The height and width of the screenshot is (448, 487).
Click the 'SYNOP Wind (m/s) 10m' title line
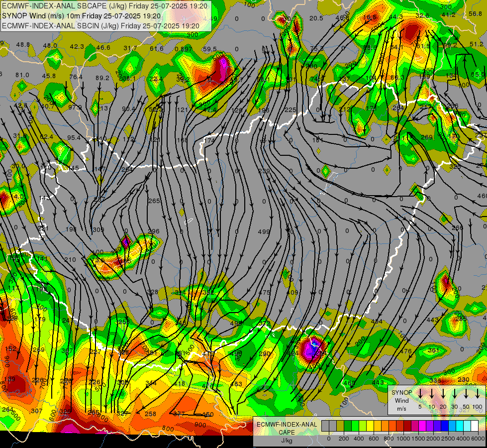(x=82, y=16)
